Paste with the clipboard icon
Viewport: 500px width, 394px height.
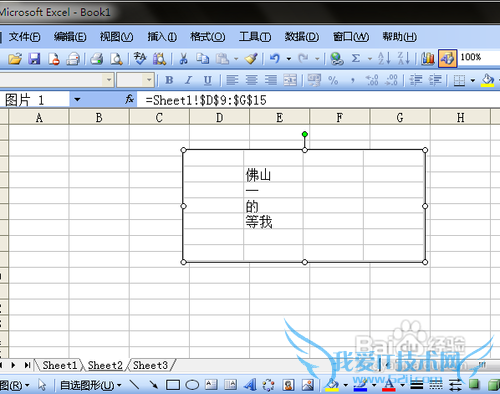click(222, 59)
